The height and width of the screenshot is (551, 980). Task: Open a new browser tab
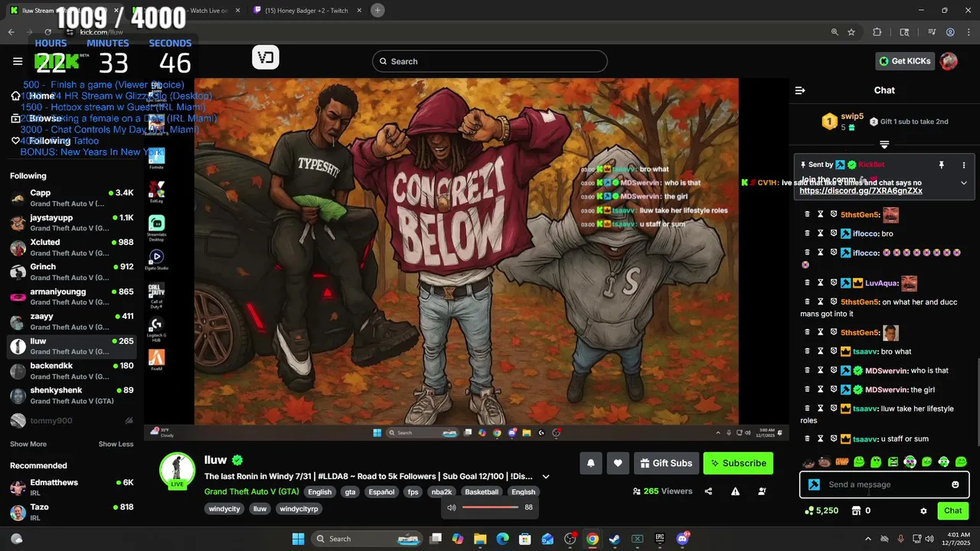pos(377,10)
